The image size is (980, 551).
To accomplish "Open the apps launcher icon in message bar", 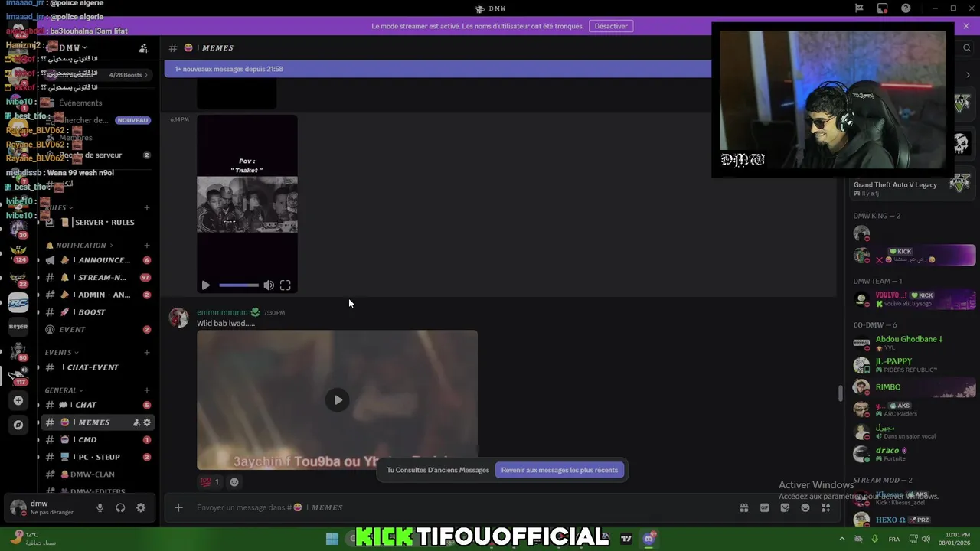I will pyautogui.click(x=825, y=507).
